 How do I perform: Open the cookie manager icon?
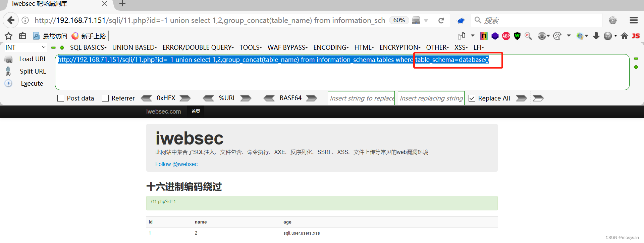557,36
